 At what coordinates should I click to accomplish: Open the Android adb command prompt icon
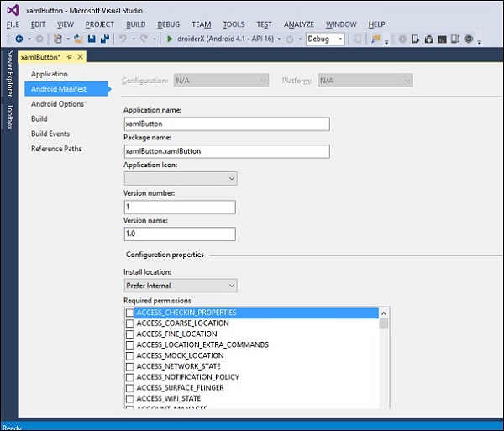pos(443,39)
